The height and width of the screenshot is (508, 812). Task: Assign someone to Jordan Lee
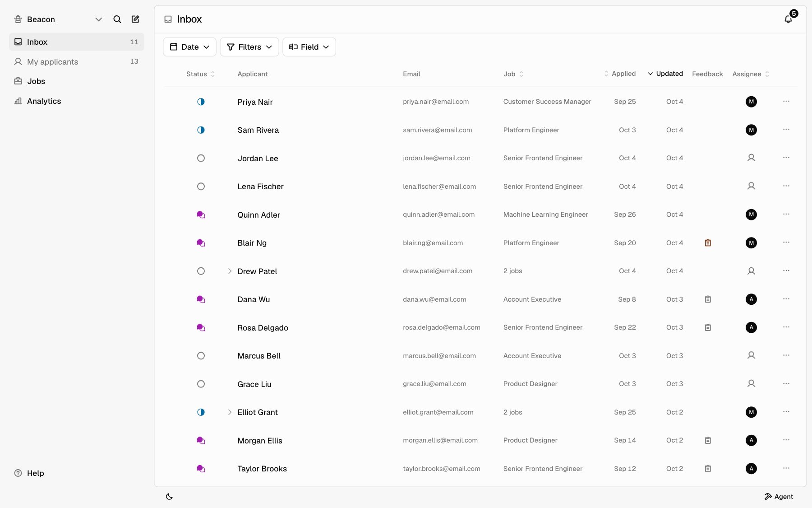(x=751, y=158)
